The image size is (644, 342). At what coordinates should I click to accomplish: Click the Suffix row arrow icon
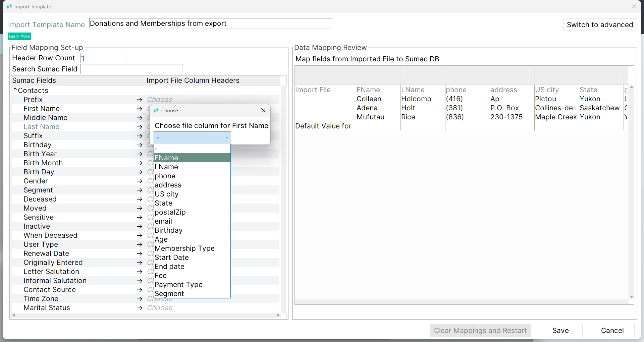coord(140,136)
